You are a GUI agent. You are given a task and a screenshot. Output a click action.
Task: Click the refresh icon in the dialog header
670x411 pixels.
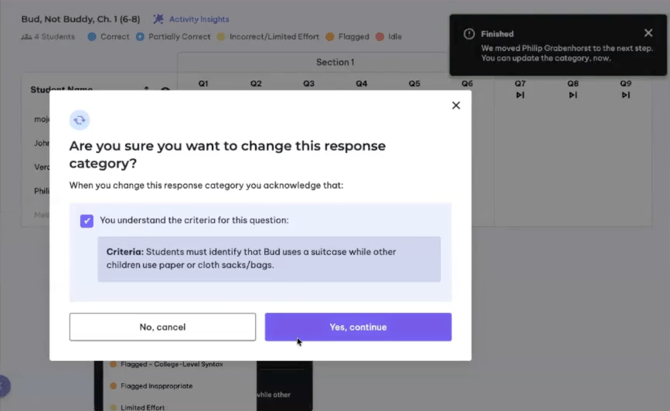click(x=80, y=120)
